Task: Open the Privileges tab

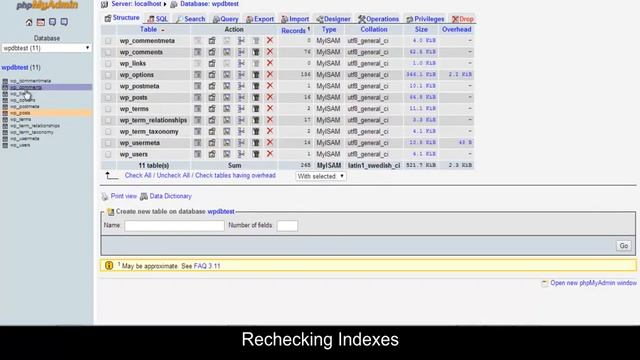Action: point(425,19)
